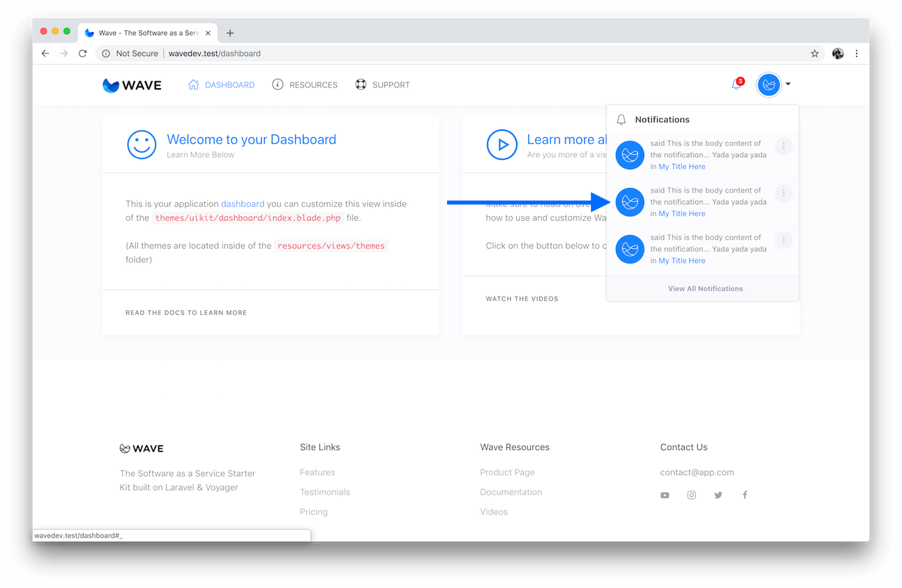
Task: Open options for first notification
Action: coord(783,146)
